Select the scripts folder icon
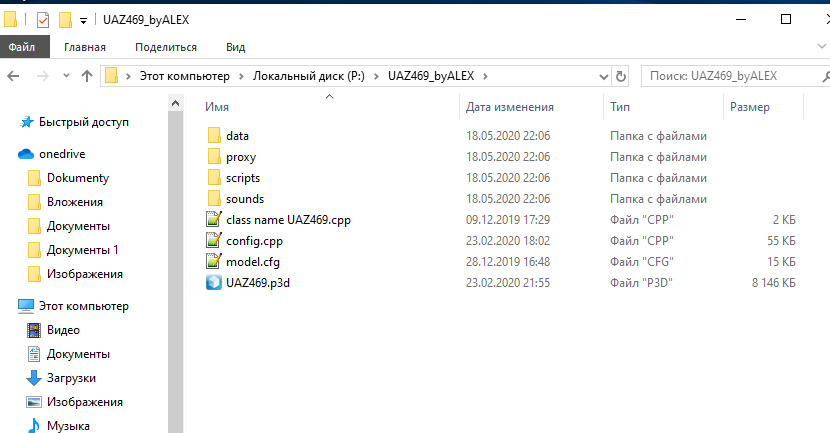Image resolution: width=830 pixels, height=433 pixels. pos(214,178)
